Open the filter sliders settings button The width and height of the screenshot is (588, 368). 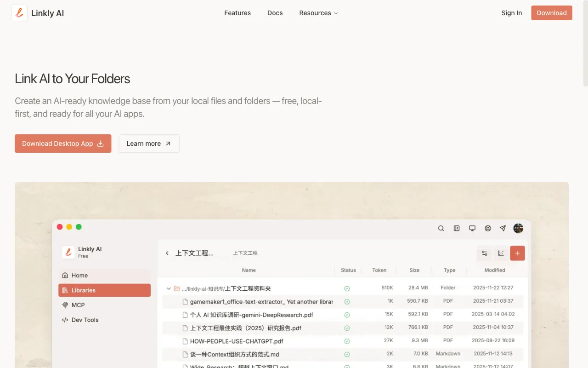click(x=485, y=253)
